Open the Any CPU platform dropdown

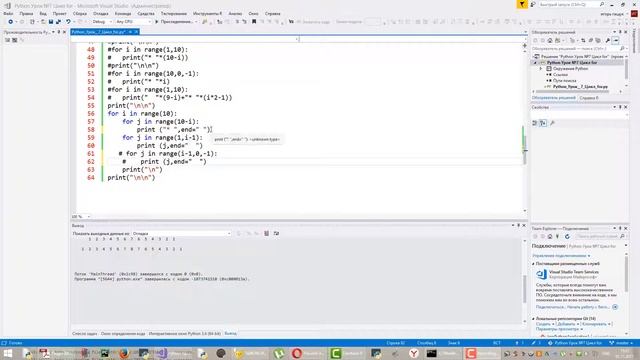coord(133,22)
